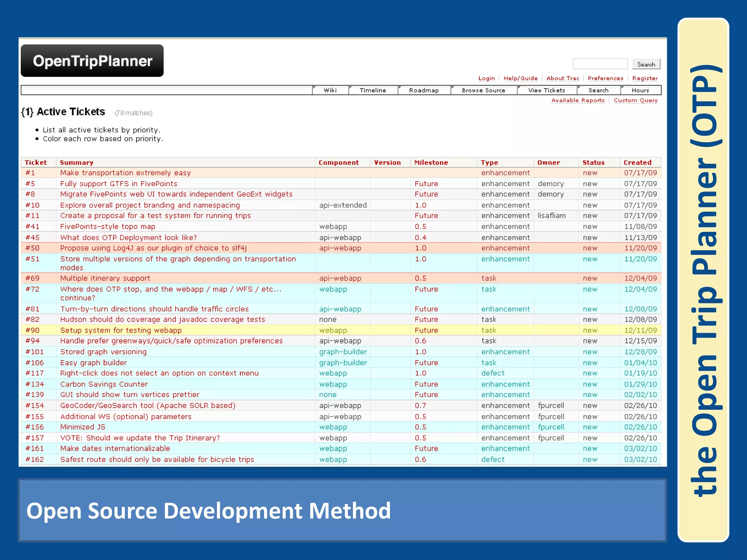This screenshot has width=747, height=560.
Task: Click the OpenTripPlanner logo
Action: coord(92,61)
